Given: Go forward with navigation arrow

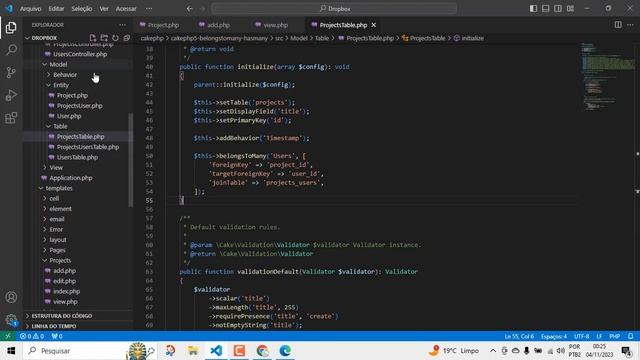Looking at the screenshot, I should click(x=202, y=9).
